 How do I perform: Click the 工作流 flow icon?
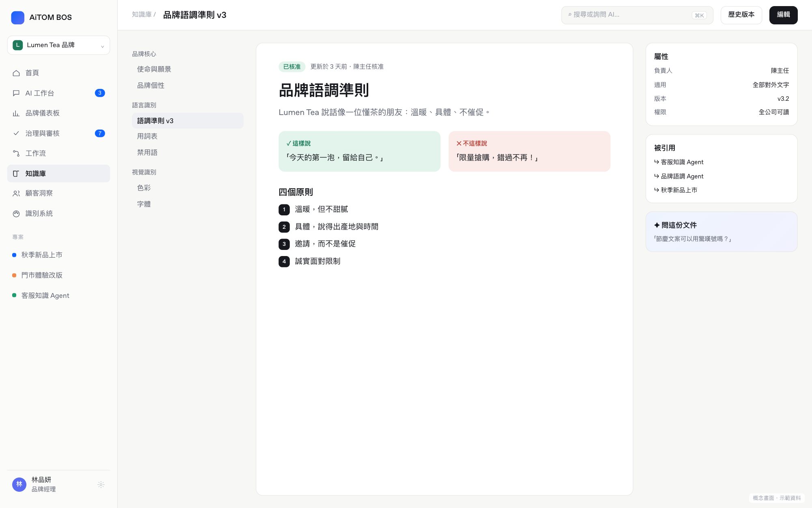[16, 153]
